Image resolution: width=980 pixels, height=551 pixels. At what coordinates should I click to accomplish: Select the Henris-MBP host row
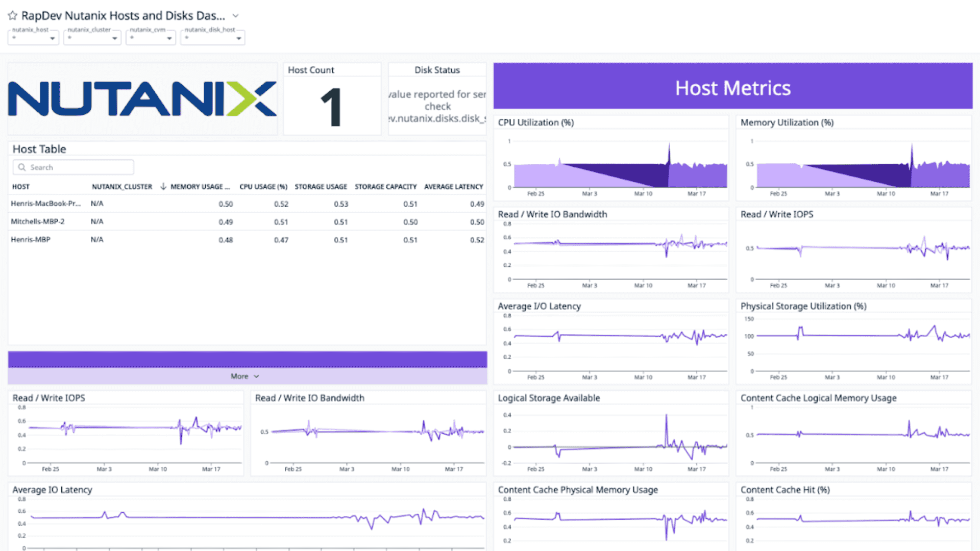248,239
